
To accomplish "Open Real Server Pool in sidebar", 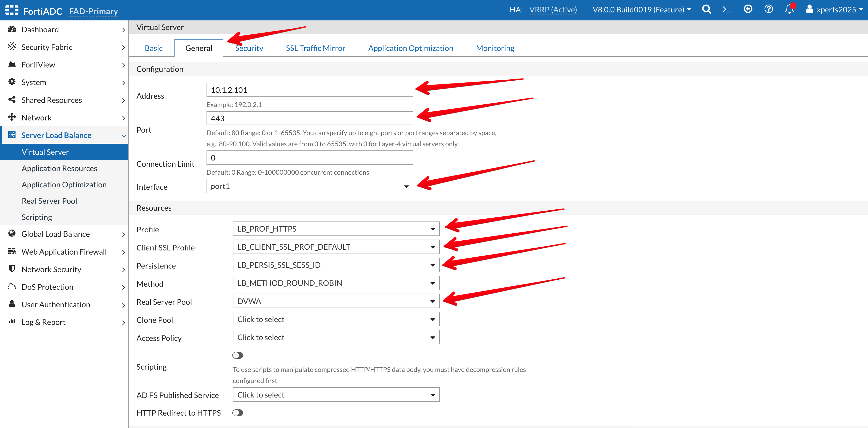I will [x=49, y=201].
